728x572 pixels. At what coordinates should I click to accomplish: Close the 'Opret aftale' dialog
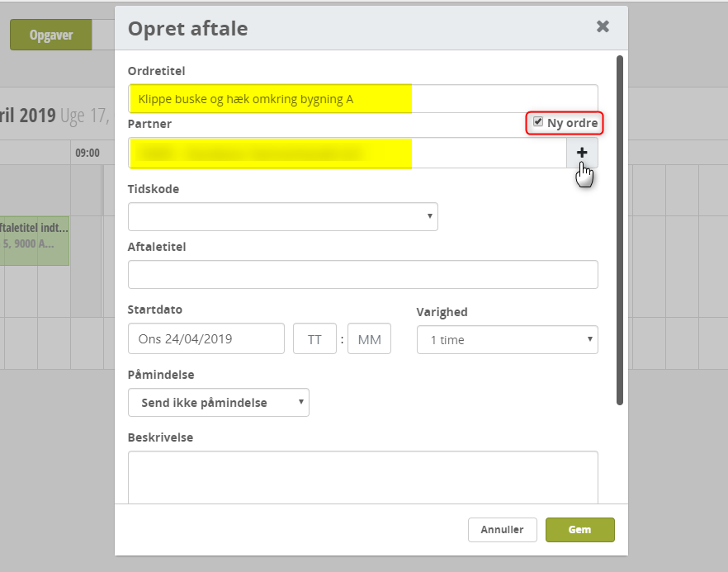(602, 26)
